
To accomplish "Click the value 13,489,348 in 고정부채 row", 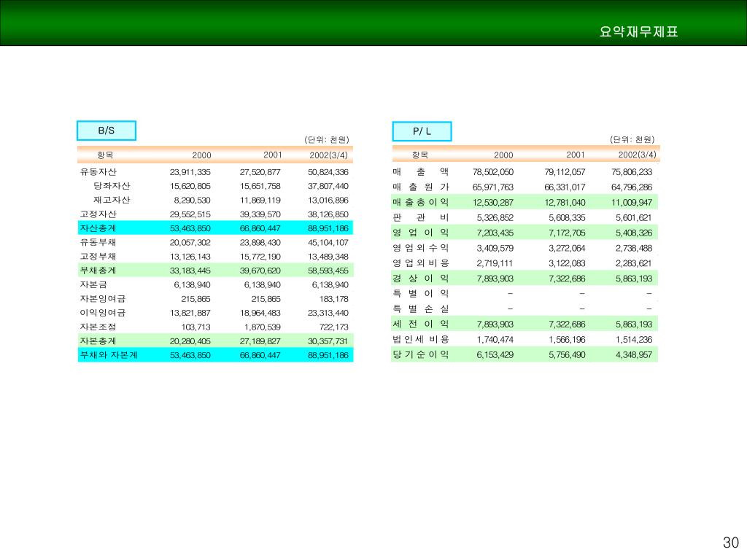I will [x=328, y=256].
